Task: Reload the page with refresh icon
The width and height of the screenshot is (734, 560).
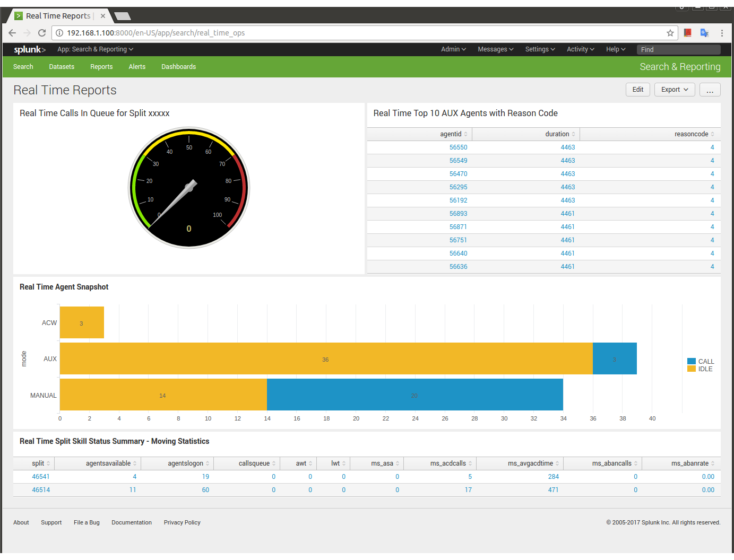Action: point(42,33)
